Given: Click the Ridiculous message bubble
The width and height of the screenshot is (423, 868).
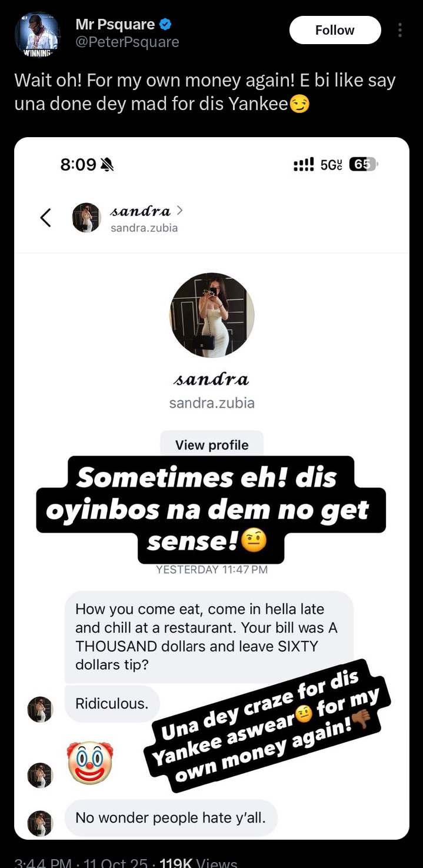Looking at the screenshot, I should (112, 703).
